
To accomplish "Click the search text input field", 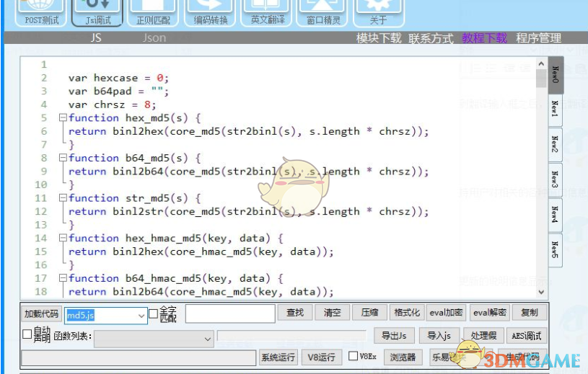I will coord(230,313).
